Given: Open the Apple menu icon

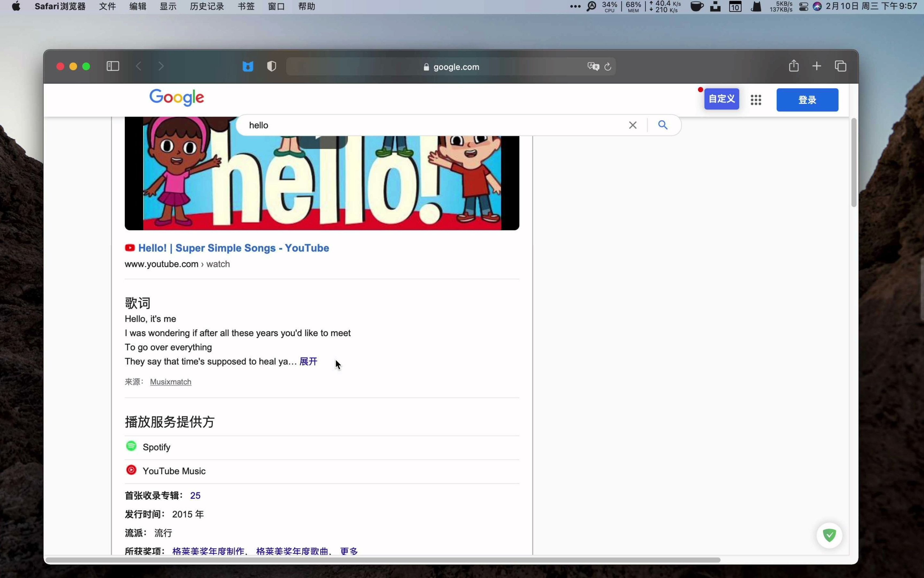Looking at the screenshot, I should point(16,6).
